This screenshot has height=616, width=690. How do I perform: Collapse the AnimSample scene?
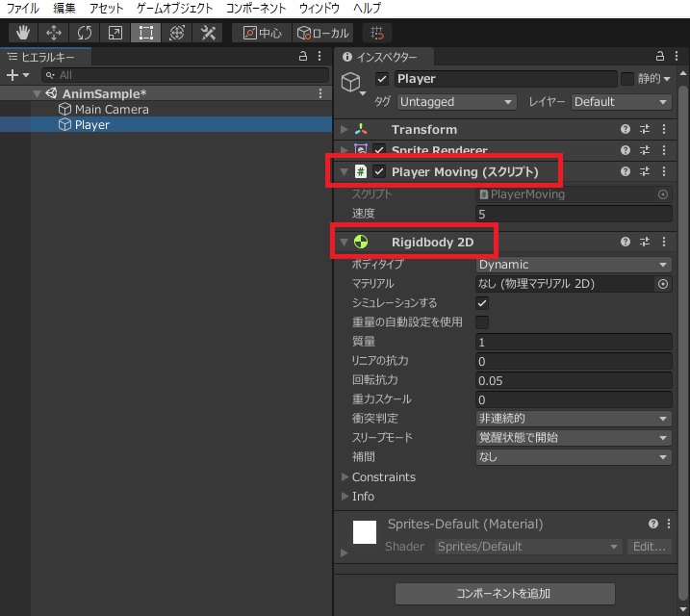38,93
